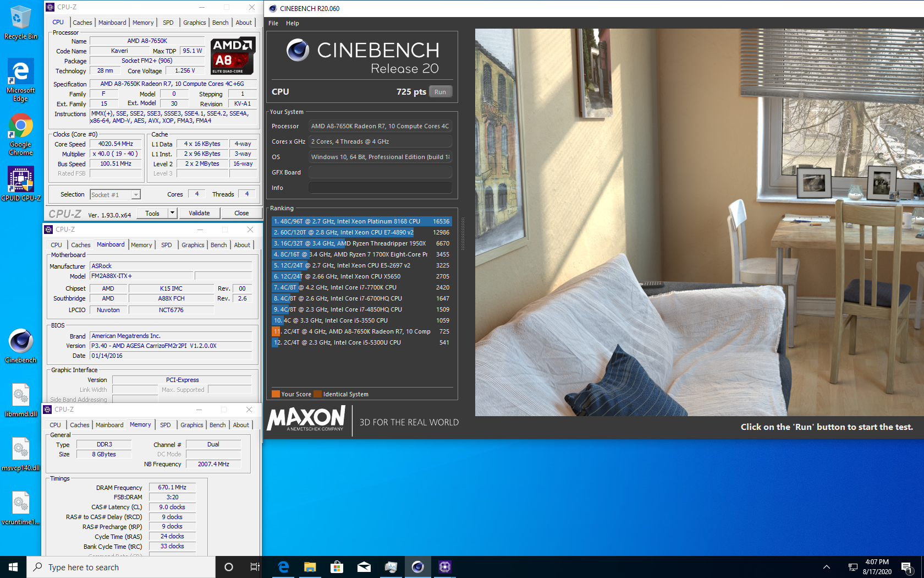The image size is (924, 578).
Task: Click the Your Score orange legend swatch
Action: [x=276, y=394]
